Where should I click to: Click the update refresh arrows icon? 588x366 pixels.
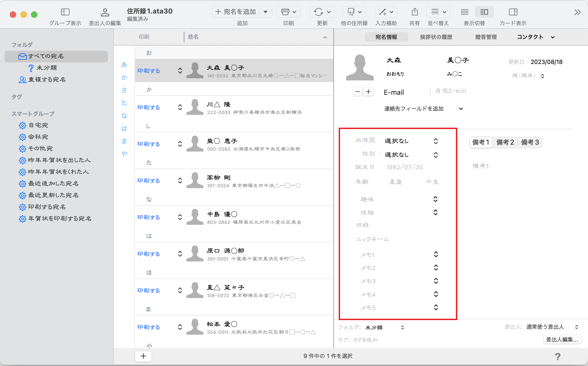318,12
